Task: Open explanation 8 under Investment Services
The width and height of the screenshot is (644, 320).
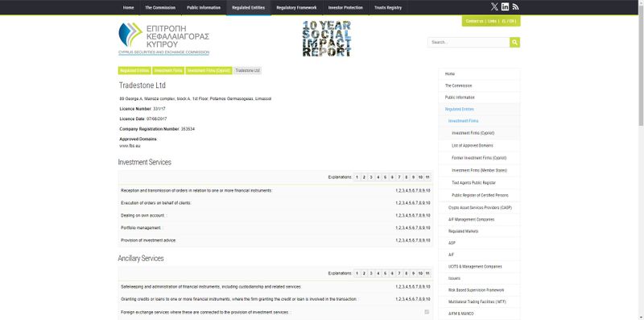Action: [x=407, y=177]
